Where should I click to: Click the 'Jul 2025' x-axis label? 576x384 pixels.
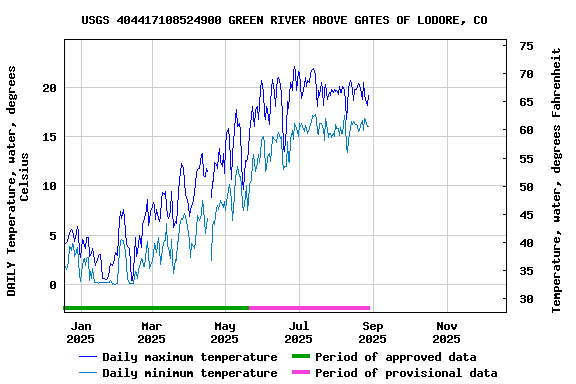point(298,332)
